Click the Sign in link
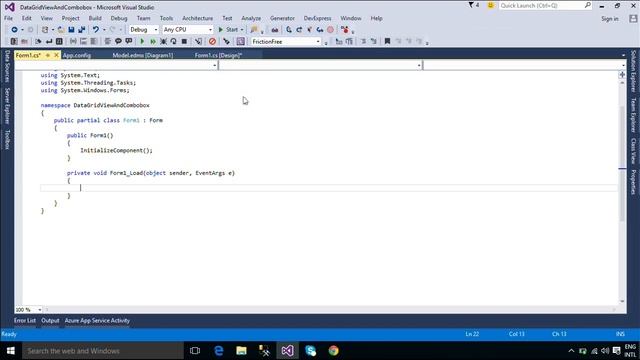640x360 pixels. point(609,19)
